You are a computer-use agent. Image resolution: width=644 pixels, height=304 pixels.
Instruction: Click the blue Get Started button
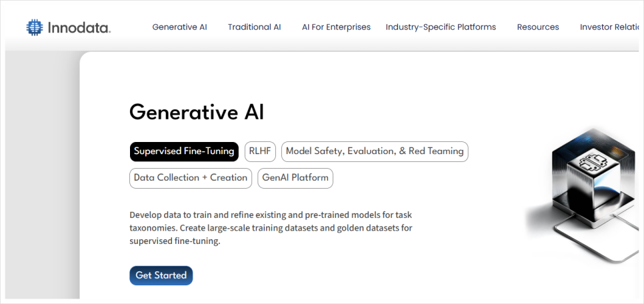tap(161, 275)
